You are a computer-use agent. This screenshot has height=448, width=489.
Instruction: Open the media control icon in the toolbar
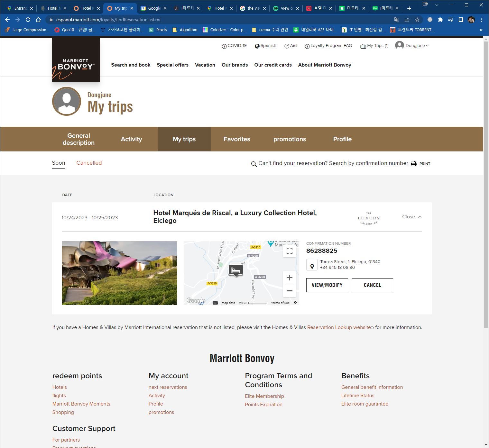click(450, 20)
